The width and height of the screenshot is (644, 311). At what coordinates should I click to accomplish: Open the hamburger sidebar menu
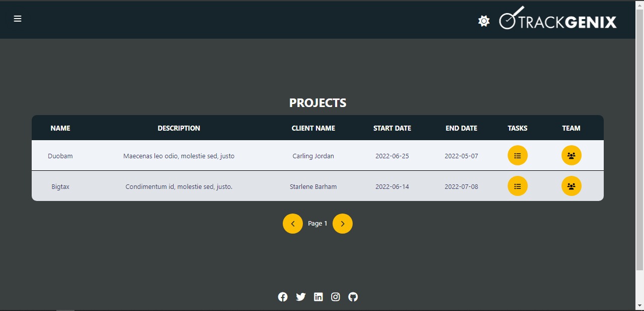(18, 19)
